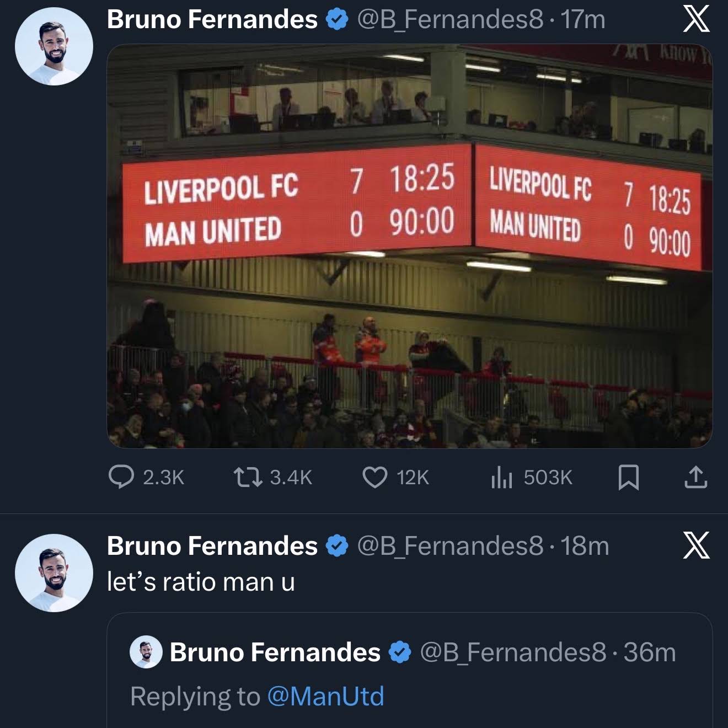Open Bruno Fernandes avatar on second tweet
This screenshot has height=728, width=728.
[54, 573]
